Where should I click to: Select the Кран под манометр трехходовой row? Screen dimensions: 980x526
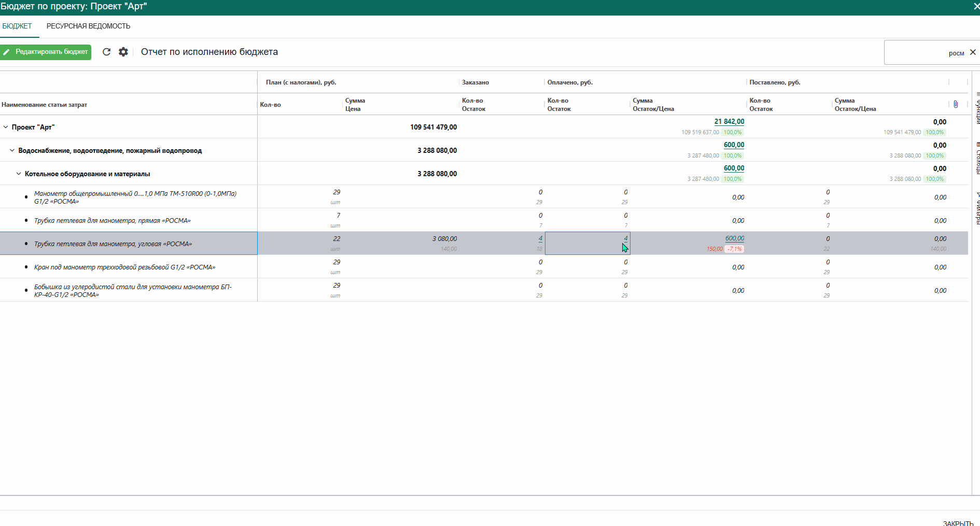tap(124, 267)
